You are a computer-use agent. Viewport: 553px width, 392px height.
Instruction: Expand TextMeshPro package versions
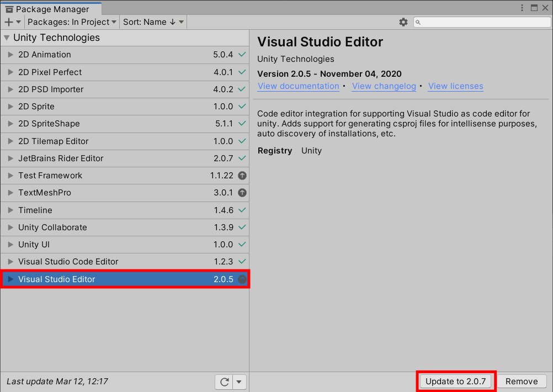pyautogui.click(x=10, y=193)
